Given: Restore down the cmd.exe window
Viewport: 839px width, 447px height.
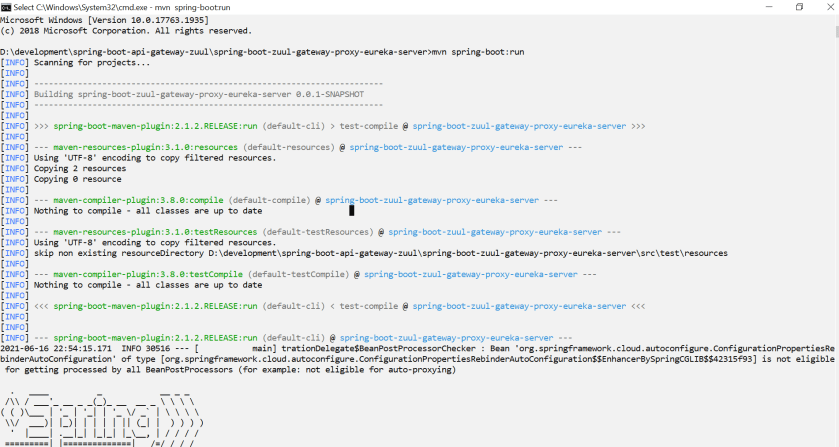Looking at the screenshot, I should point(799,7).
